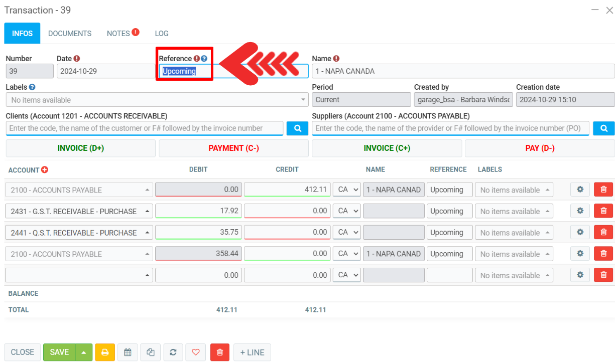Click the Suppliers search input field
The image size is (615, 364).
pyautogui.click(x=451, y=128)
